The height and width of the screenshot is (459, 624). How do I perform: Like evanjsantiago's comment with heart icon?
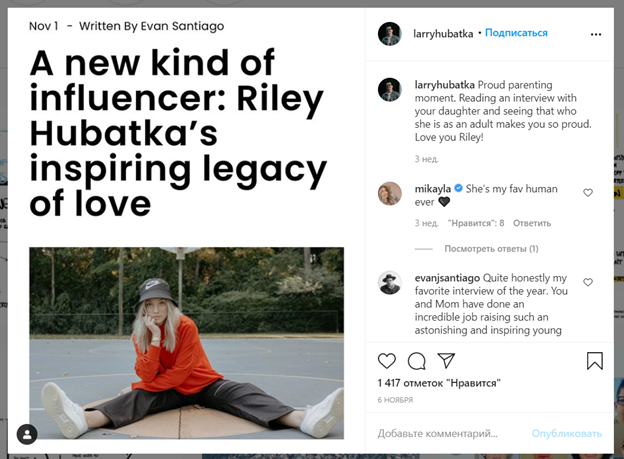pyautogui.click(x=588, y=282)
